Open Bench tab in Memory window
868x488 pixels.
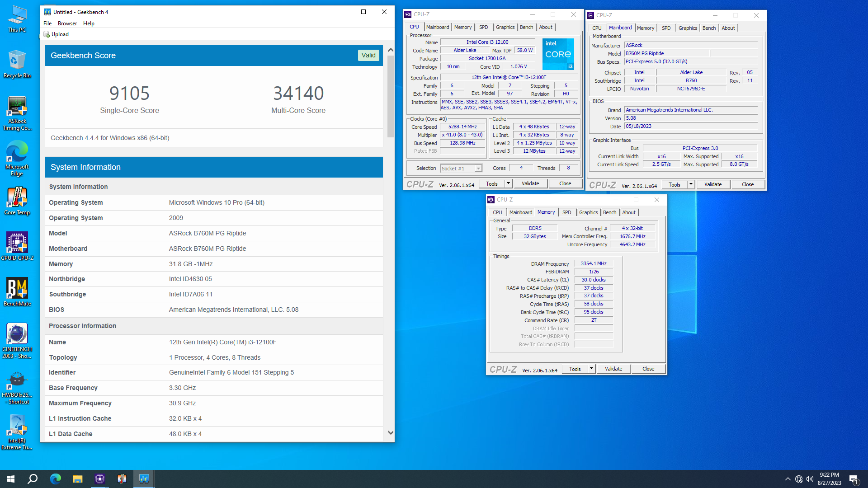coord(609,212)
